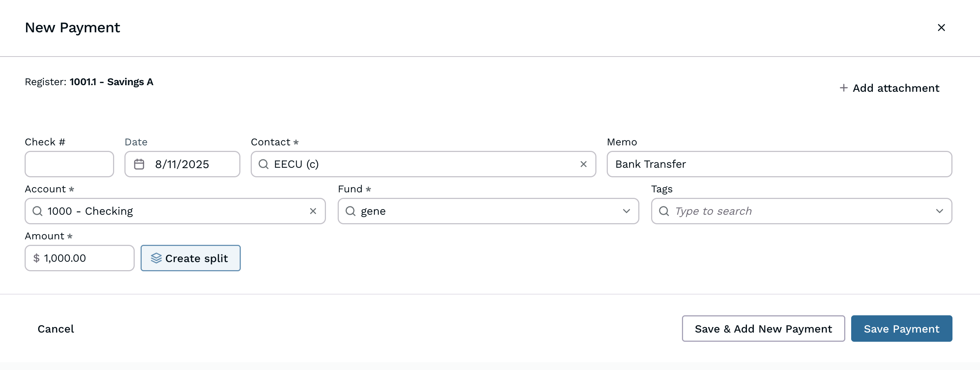
Task: Cancel the new payment
Action: coord(55,329)
